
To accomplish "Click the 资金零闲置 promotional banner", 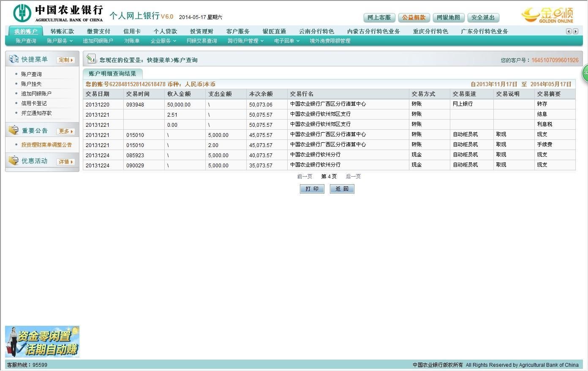I will tap(42, 341).
